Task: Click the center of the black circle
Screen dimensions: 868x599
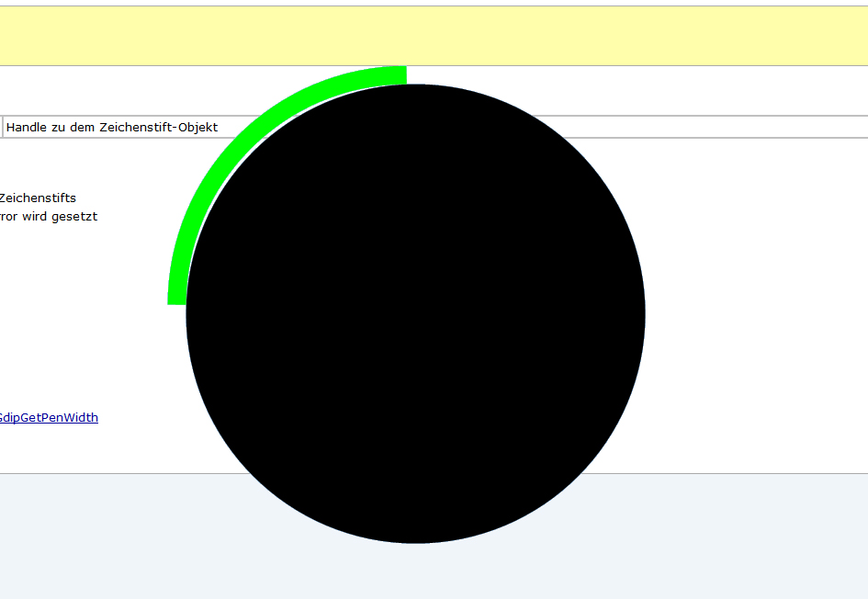Action: (x=415, y=313)
